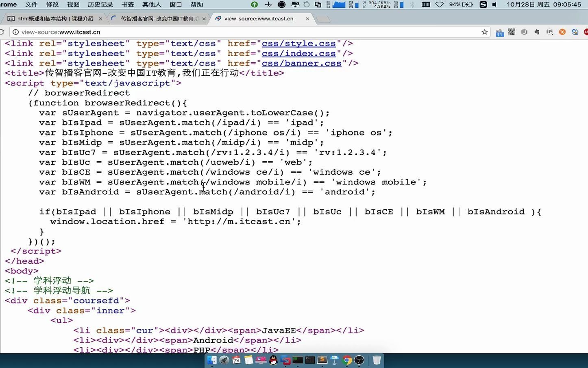Open Finder from the Dock

(x=212, y=360)
